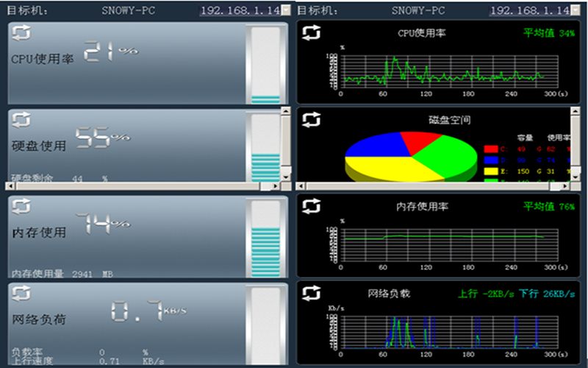Click the blue D drive legend swatch
Screen dimensions: 588x368
click(490, 160)
